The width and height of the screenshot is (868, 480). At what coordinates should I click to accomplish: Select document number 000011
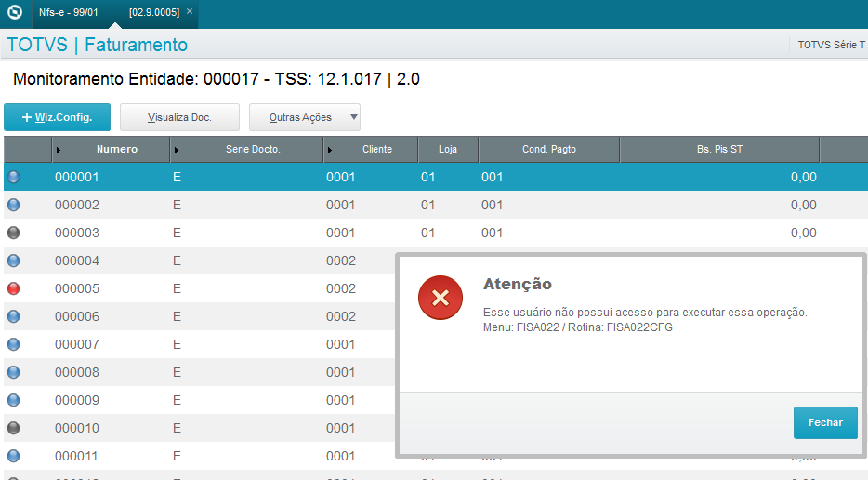(x=77, y=456)
